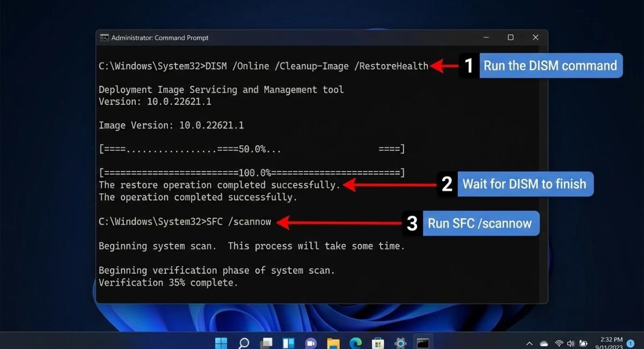This screenshot has width=644, height=349.
Task: Select Command Prompt taskbar icon
Action: click(x=423, y=343)
